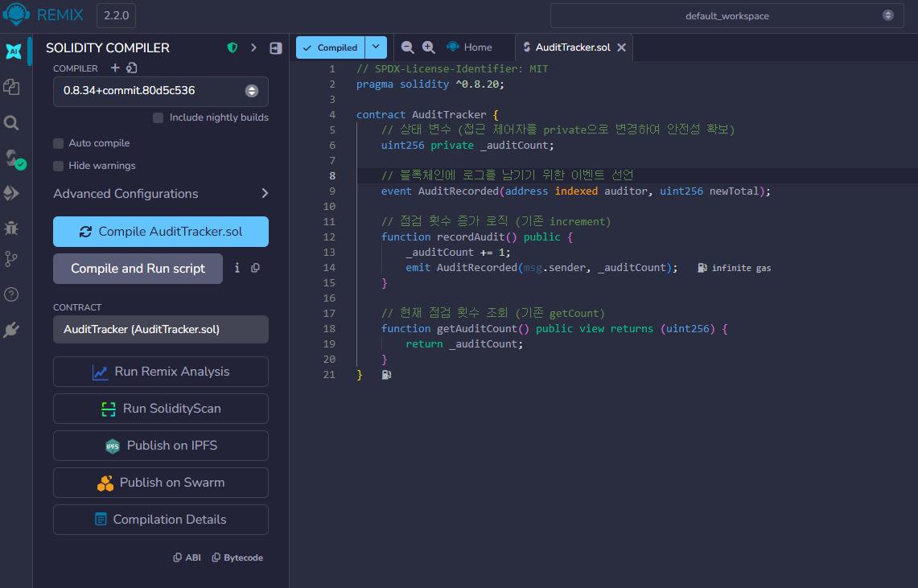Click the getAuditCount function name in code
The image size is (918, 588).
pyautogui.click(x=477, y=329)
